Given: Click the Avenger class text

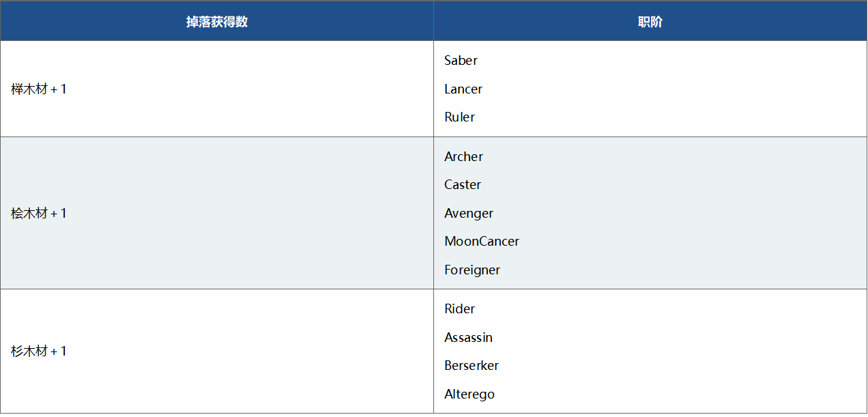Looking at the screenshot, I should [469, 214].
